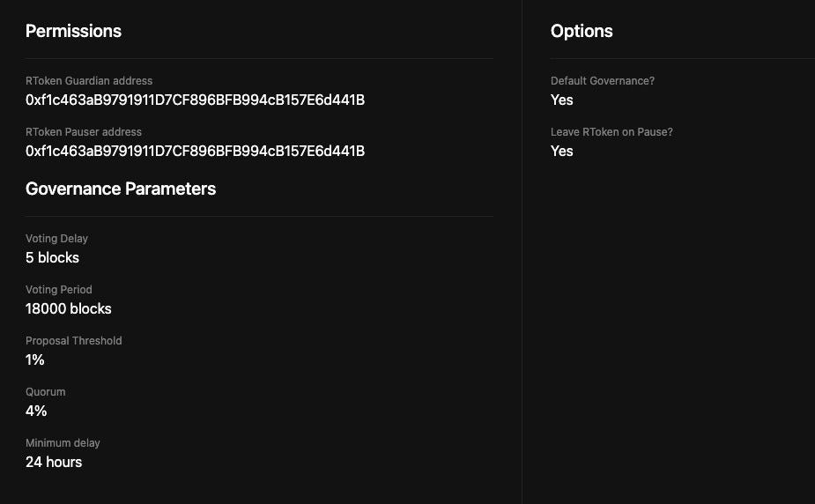The width and height of the screenshot is (815, 504).
Task: Click the RToken Pauser address label
Action: pyautogui.click(x=84, y=132)
